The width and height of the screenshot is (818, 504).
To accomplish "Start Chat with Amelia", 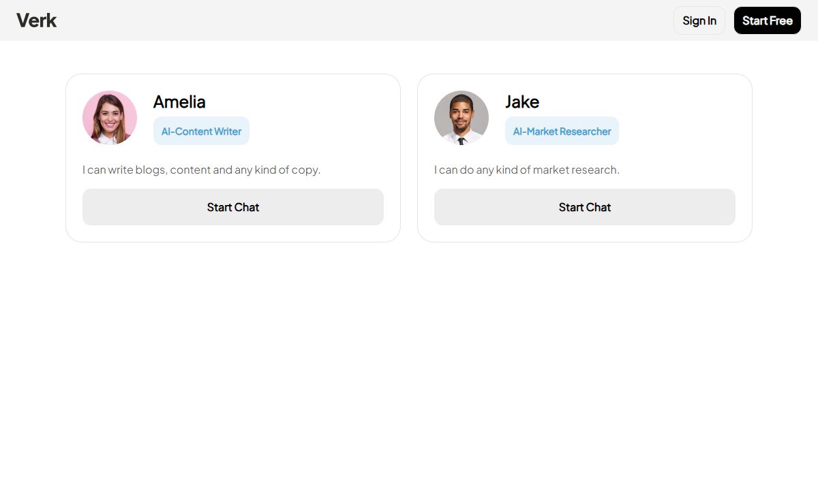I will pyautogui.click(x=233, y=207).
